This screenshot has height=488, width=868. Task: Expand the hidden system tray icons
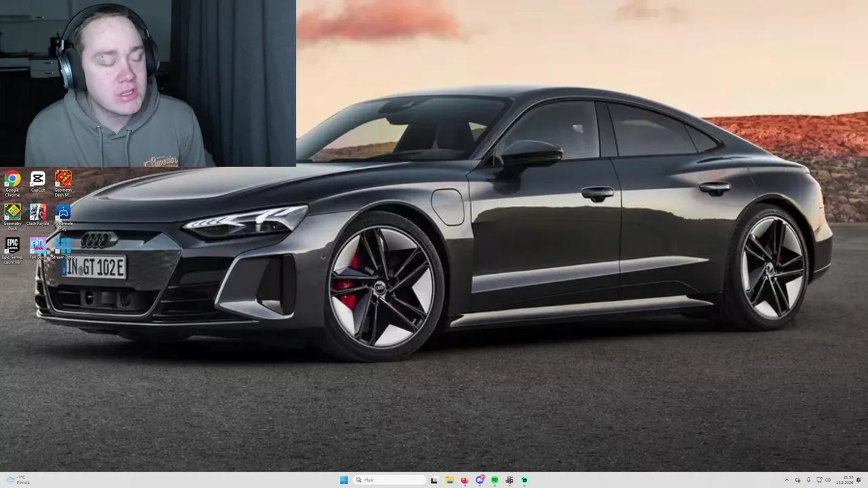[x=787, y=480]
